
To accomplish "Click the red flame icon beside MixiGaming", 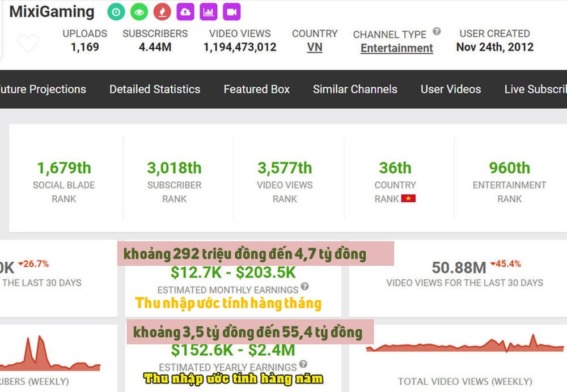I will point(162,12).
